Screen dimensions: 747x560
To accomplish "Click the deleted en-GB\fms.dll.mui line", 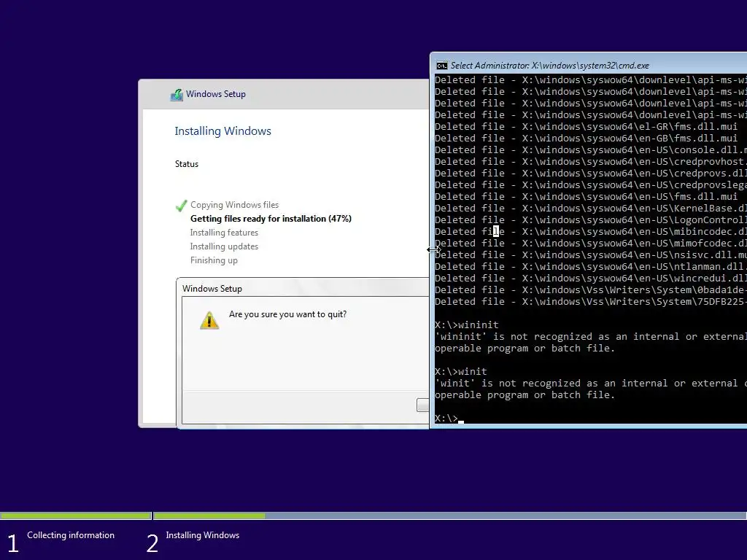I will tap(586, 138).
